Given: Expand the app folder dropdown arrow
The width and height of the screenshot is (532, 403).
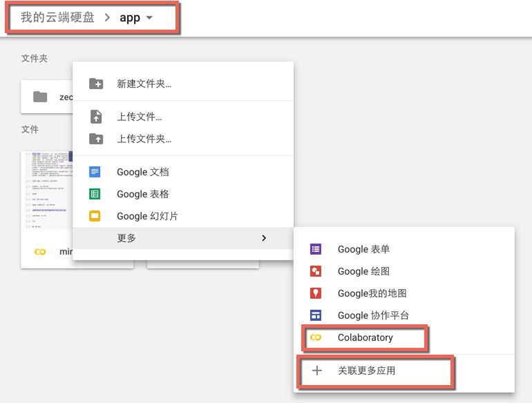Looking at the screenshot, I should pos(149,17).
